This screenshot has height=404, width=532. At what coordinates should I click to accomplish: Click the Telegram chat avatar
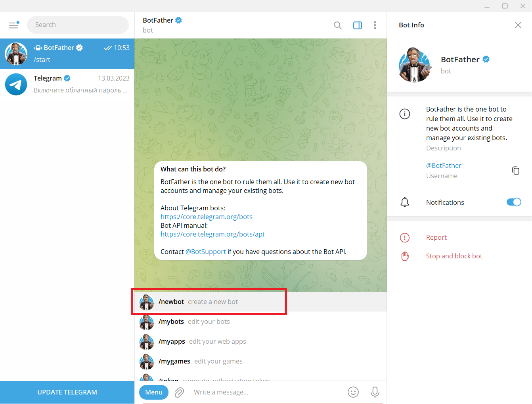coord(16,85)
